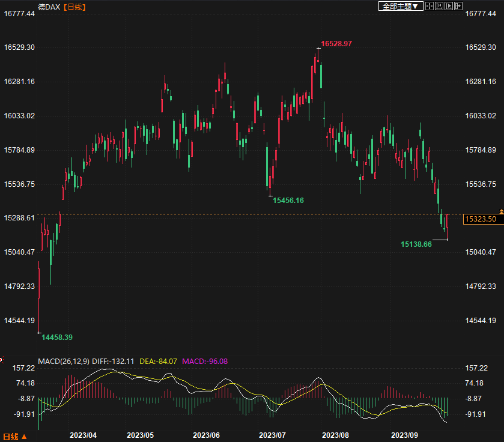The width and height of the screenshot is (504, 442).
Task: Click the 2023/07 date on time axis
Action: pyautogui.click(x=271, y=435)
